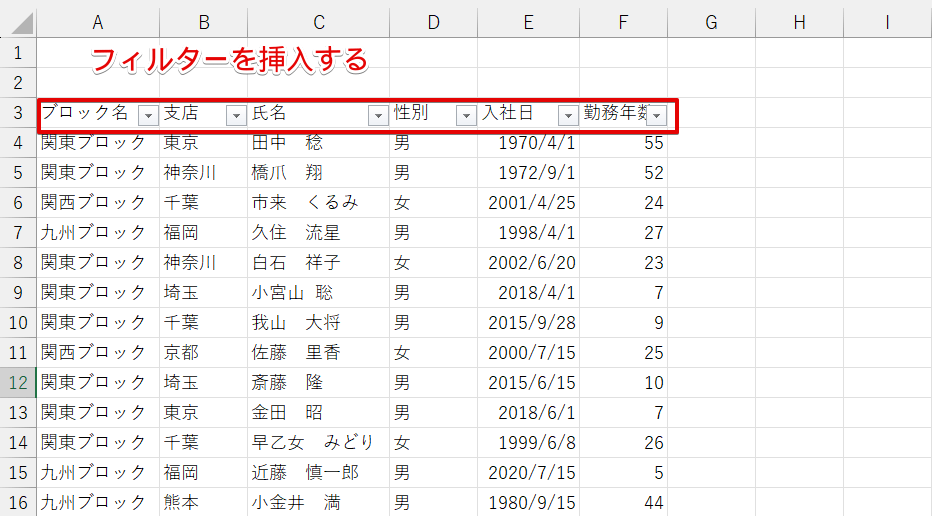Click the 入社日 header cell
The width and height of the screenshot is (932, 516).
pos(528,113)
